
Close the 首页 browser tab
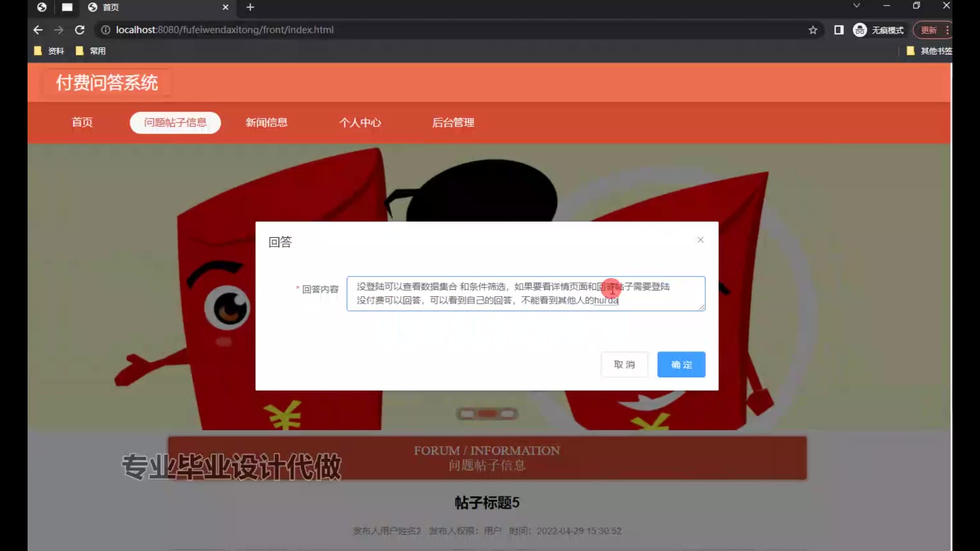click(225, 7)
